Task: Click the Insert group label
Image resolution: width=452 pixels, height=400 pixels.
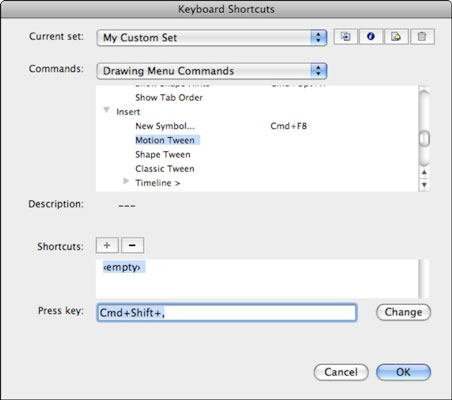Action: [x=128, y=112]
